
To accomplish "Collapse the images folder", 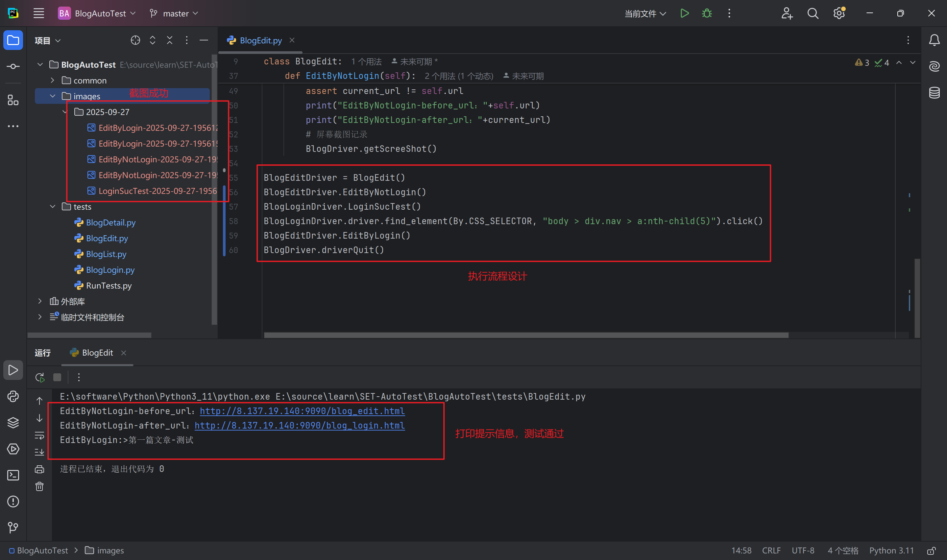I will point(53,96).
